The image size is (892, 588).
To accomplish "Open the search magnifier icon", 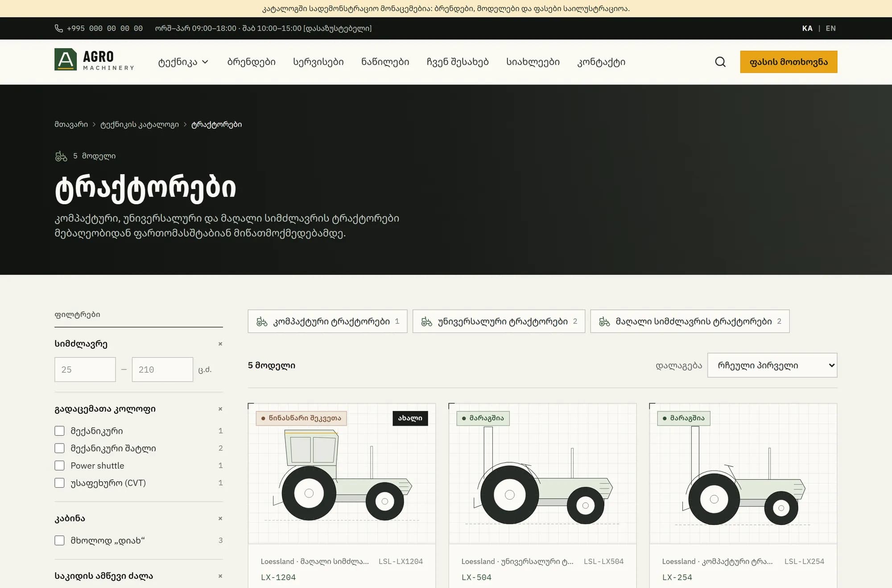I will click(x=720, y=62).
